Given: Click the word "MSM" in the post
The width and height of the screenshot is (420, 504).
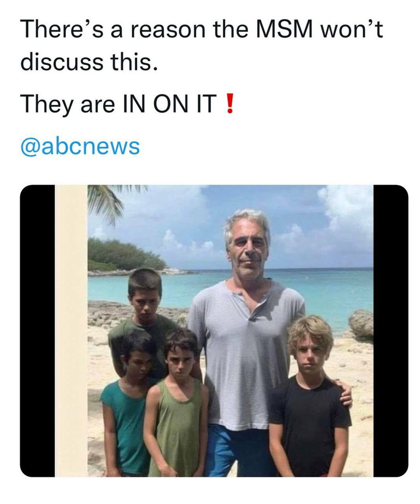Looking at the screenshot, I should (x=284, y=30).
